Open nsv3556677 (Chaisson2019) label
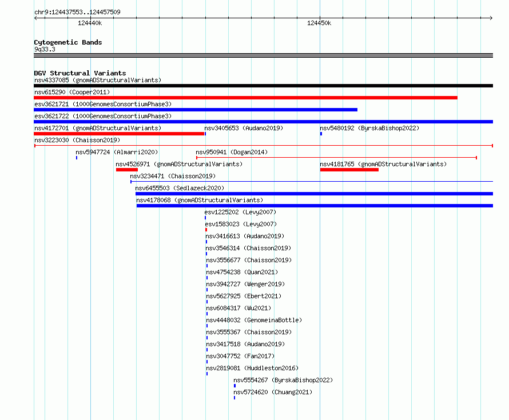This screenshot has height=420, width=509. (249, 260)
